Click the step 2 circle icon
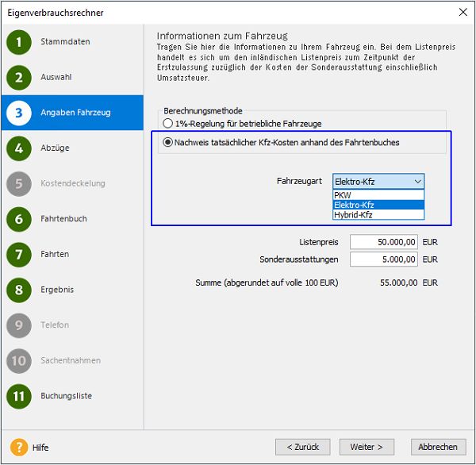The image size is (476, 465). tap(19, 78)
